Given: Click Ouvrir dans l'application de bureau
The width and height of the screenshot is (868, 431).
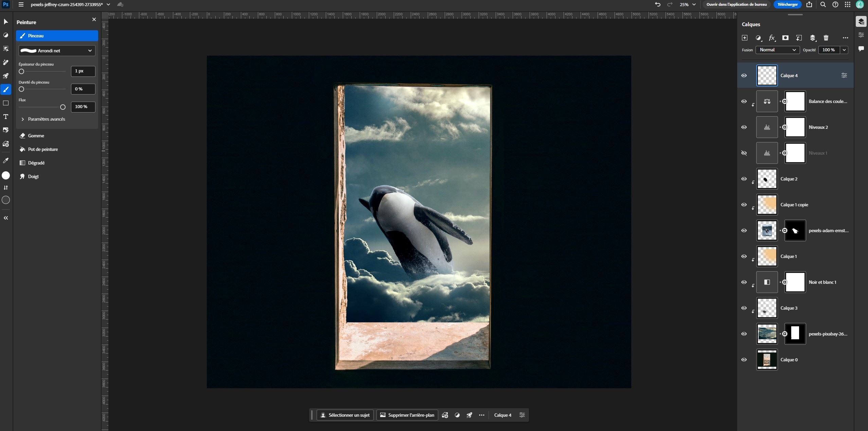Looking at the screenshot, I should [736, 4].
